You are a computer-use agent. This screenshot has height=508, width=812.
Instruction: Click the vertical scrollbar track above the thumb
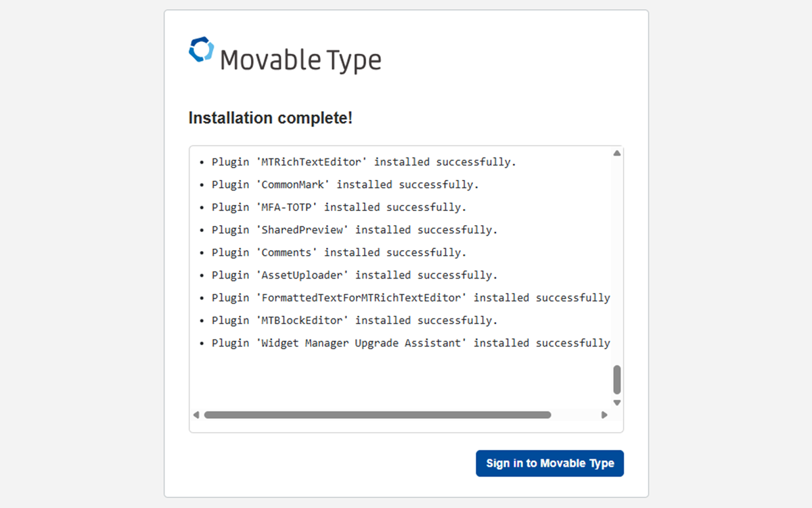(x=617, y=257)
